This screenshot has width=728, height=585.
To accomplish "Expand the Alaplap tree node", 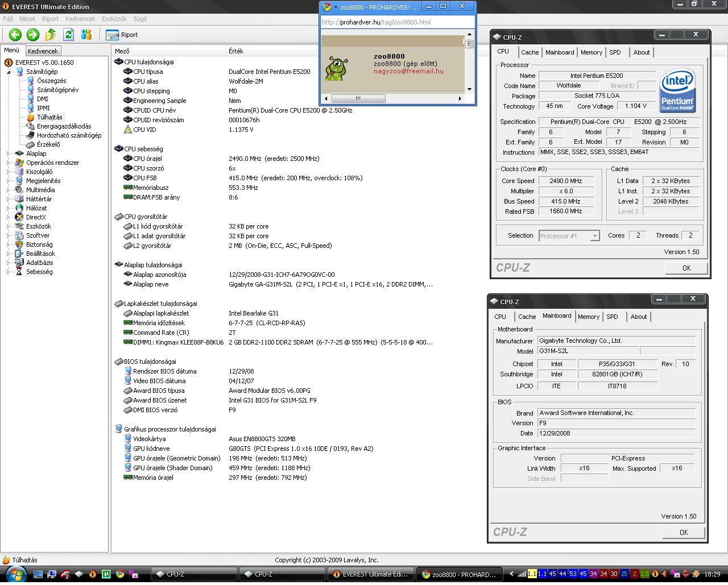I will pyautogui.click(x=9, y=153).
